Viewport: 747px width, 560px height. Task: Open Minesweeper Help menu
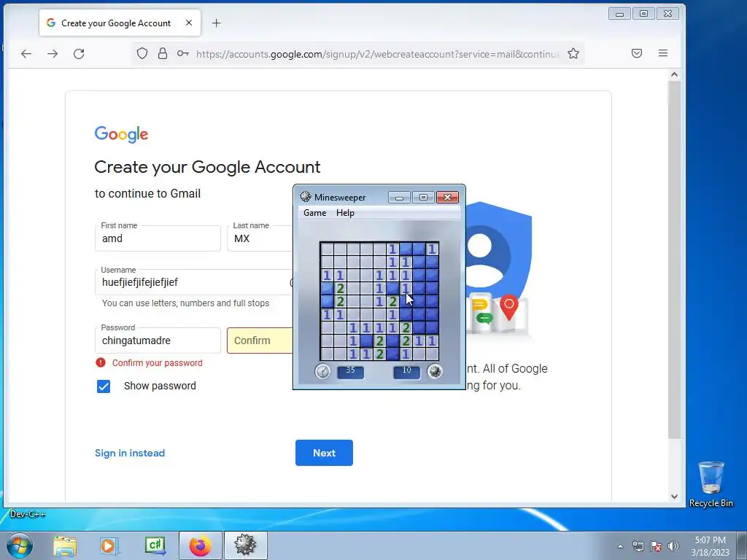coord(345,213)
